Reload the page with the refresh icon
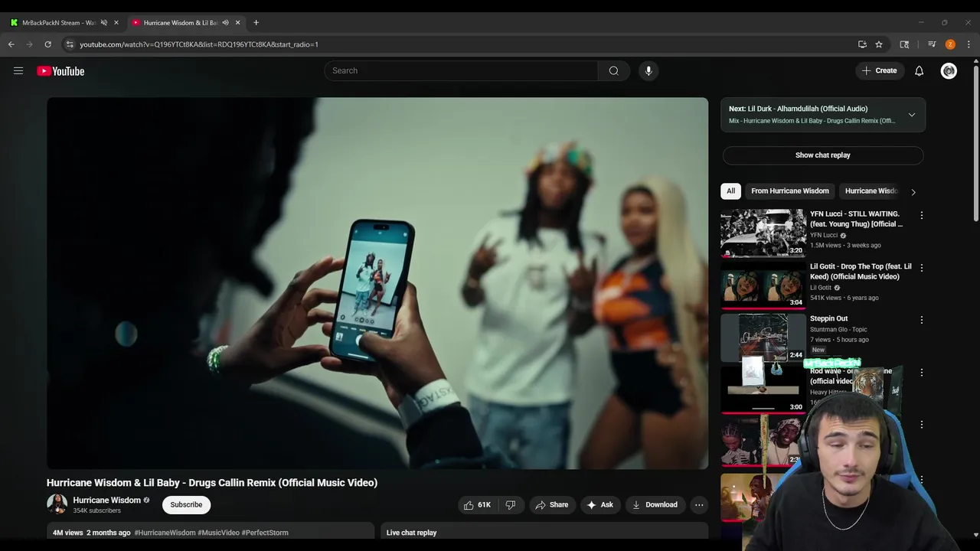The height and width of the screenshot is (551, 980). [47, 44]
